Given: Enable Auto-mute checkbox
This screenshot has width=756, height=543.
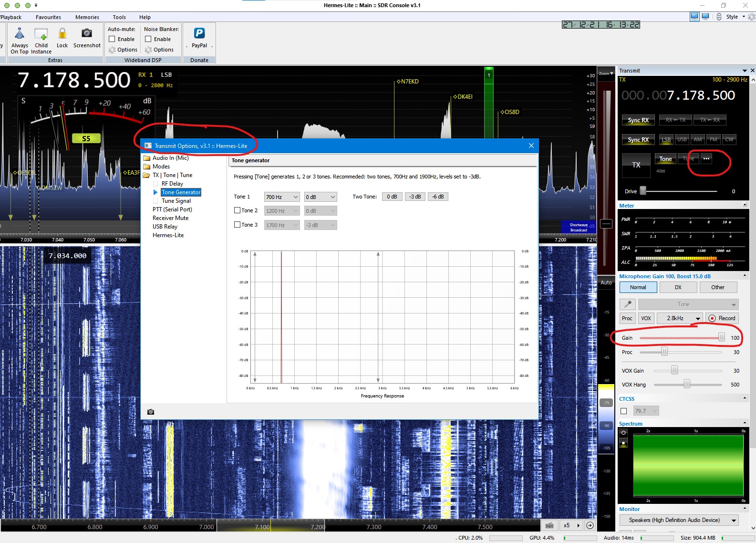Looking at the screenshot, I should pos(112,39).
